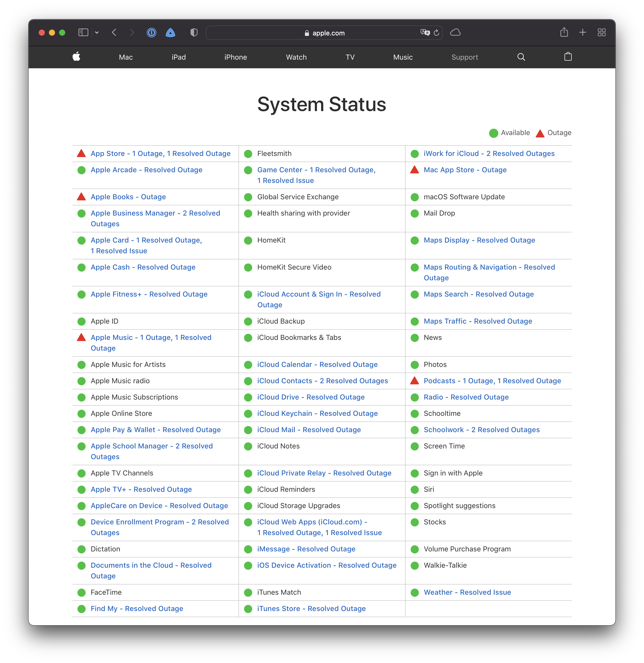Show the tab overview grid

602,32
